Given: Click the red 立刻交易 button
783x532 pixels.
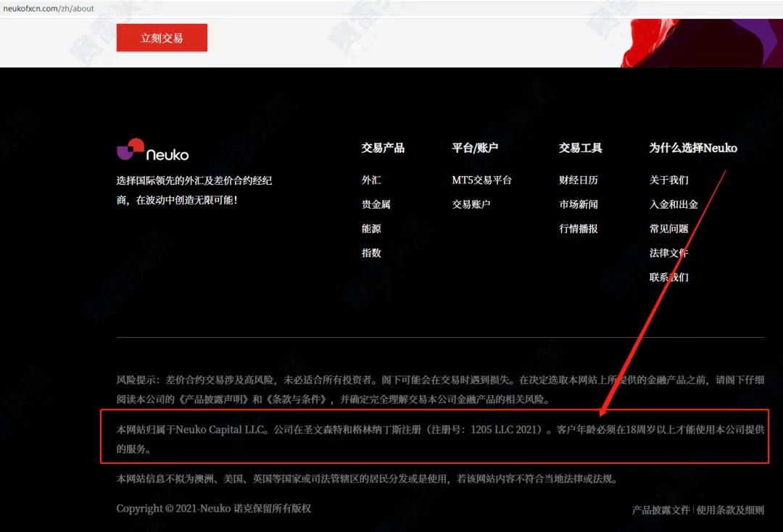Looking at the screenshot, I should pyautogui.click(x=162, y=38).
